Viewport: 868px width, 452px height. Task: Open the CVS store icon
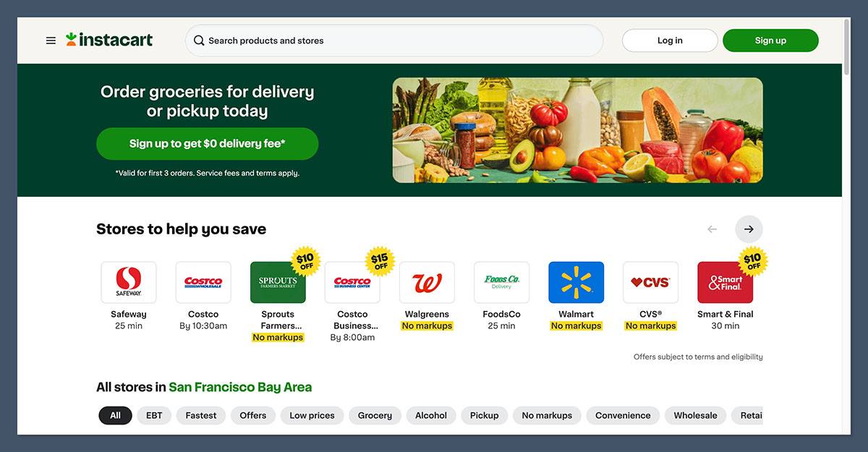pos(650,282)
